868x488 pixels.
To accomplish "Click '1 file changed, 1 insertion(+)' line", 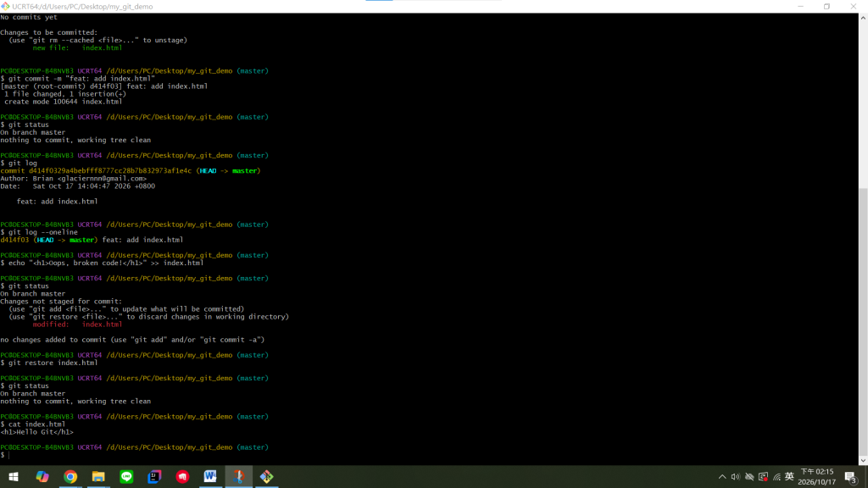I will coord(64,94).
